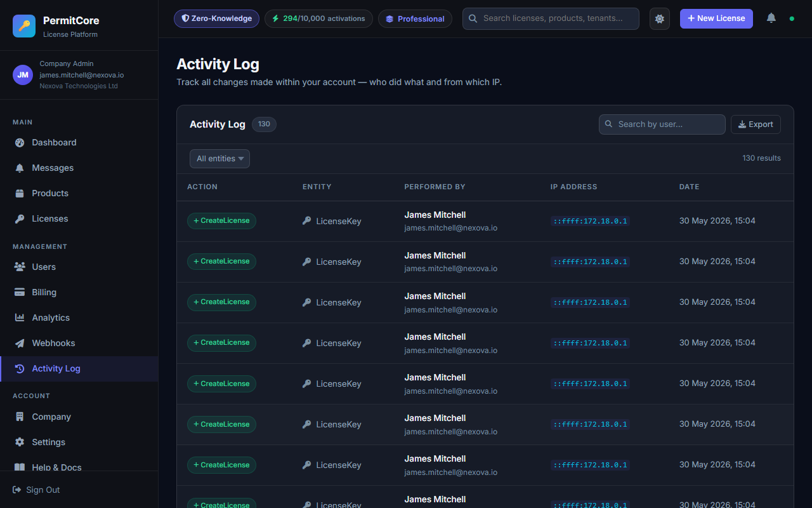812x508 pixels.
Task: Focus the Search by user field
Action: click(x=662, y=124)
